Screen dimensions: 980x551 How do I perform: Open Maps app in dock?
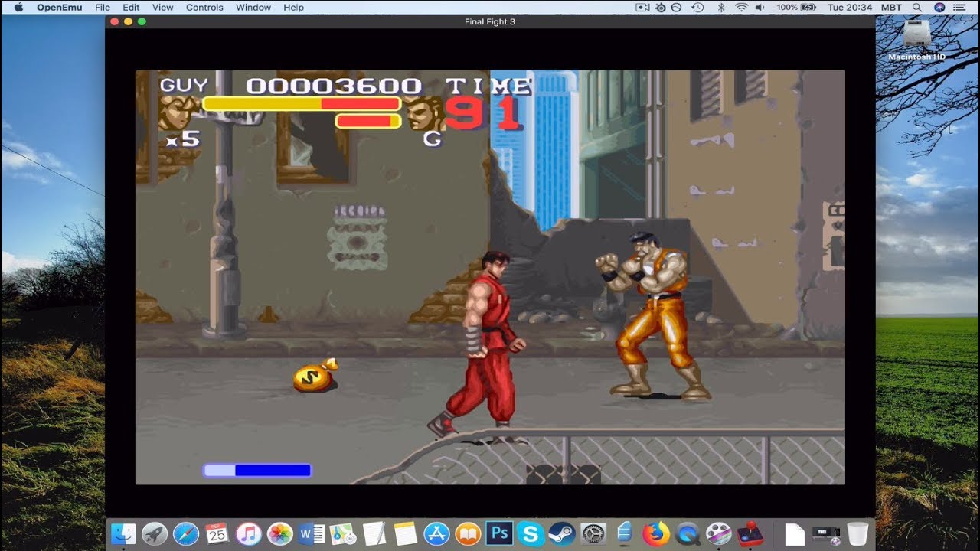342,533
